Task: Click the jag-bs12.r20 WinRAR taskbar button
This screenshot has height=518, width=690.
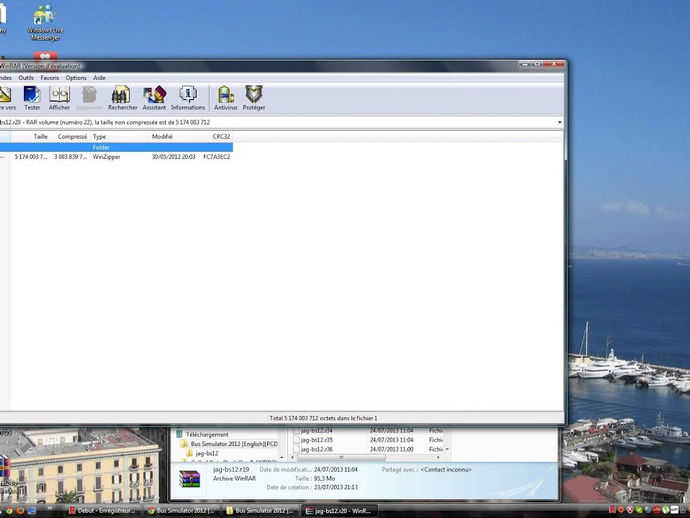Action: point(340,511)
